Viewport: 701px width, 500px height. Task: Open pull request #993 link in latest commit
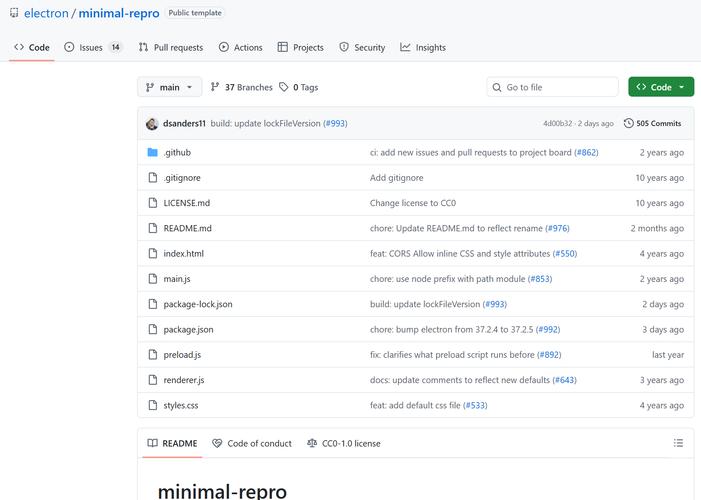(335, 123)
